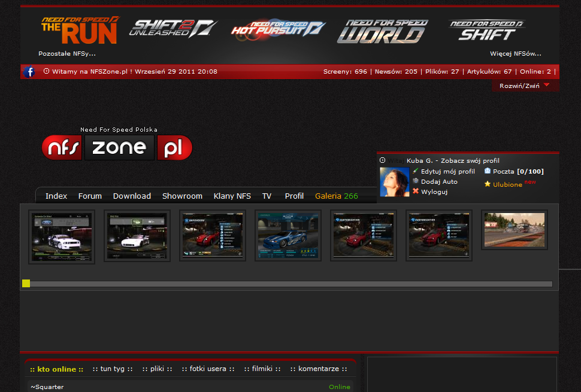Open the Shift 2 Unleashed logo
Image resolution: width=581 pixels, height=392 pixels.
(173, 29)
